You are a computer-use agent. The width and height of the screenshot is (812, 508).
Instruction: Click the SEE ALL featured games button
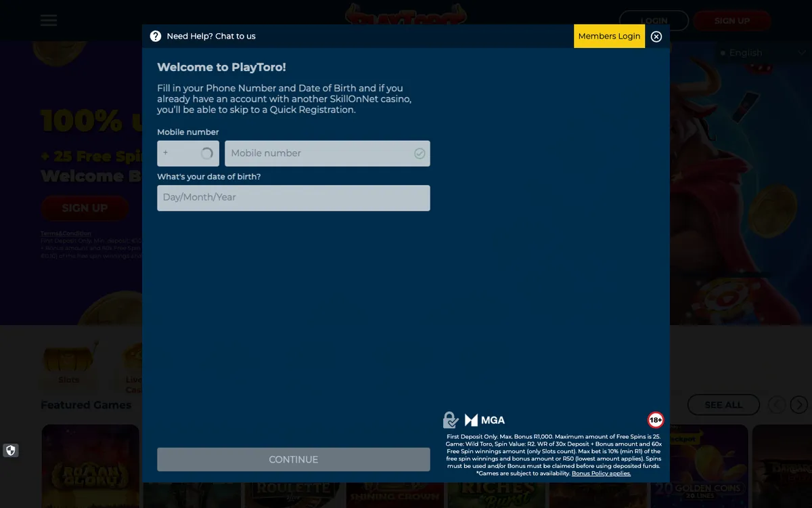(724, 404)
